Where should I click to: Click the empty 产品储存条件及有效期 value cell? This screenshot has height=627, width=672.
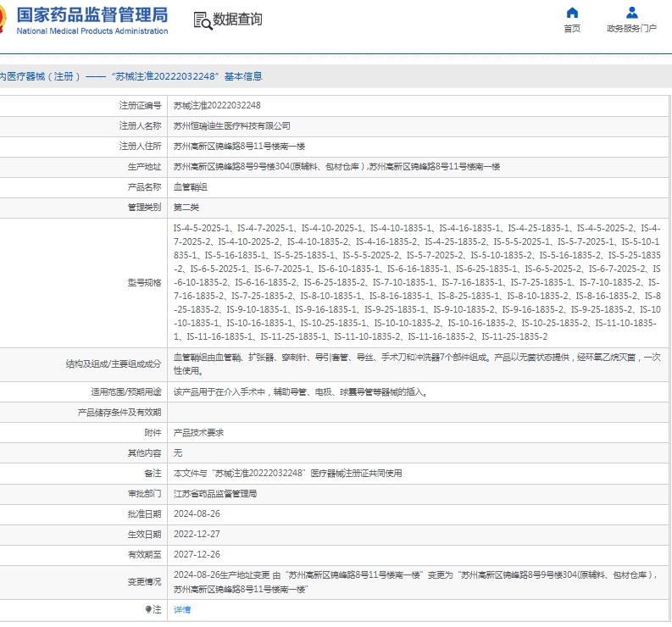[418, 413]
